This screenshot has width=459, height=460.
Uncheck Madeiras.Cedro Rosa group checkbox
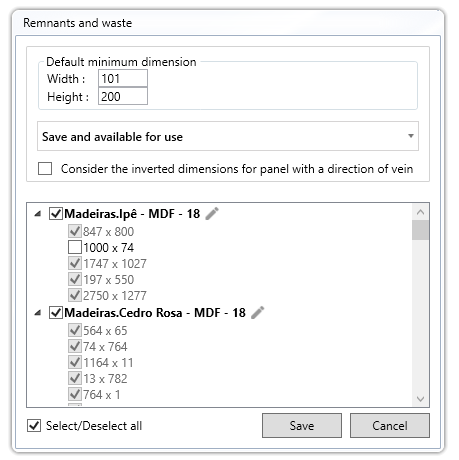56,313
